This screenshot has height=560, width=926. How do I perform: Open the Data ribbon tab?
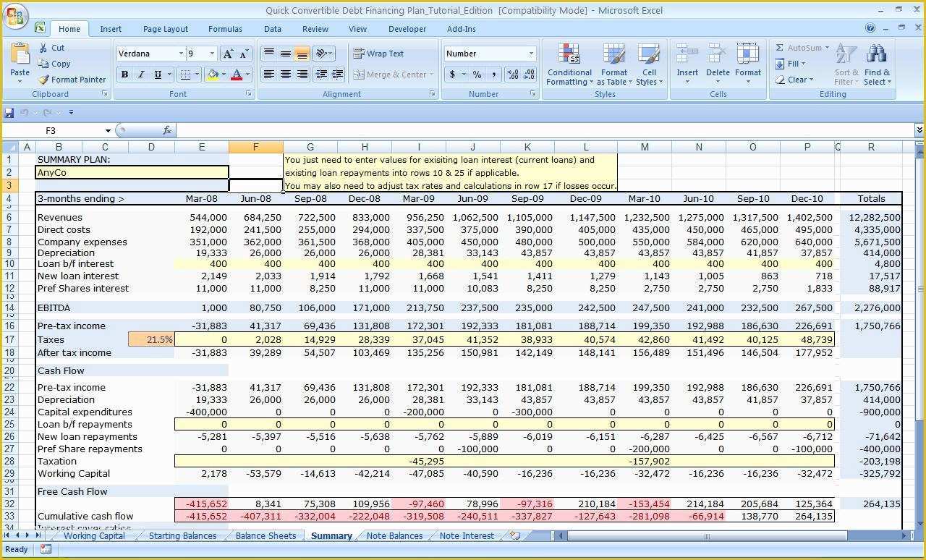(273, 29)
